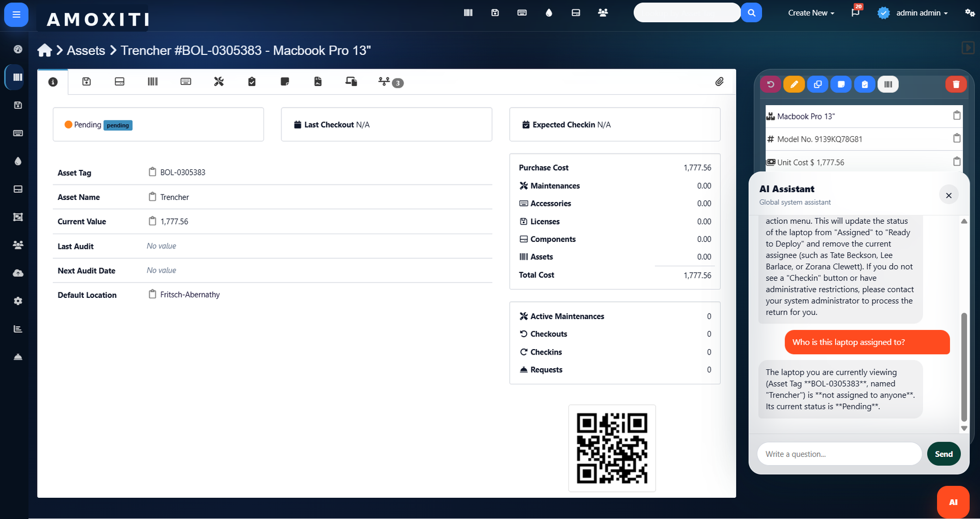Click the magenta checkout/restore undo button
Image resolution: width=980 pixels, height=519 pixels.
point(770,84)
